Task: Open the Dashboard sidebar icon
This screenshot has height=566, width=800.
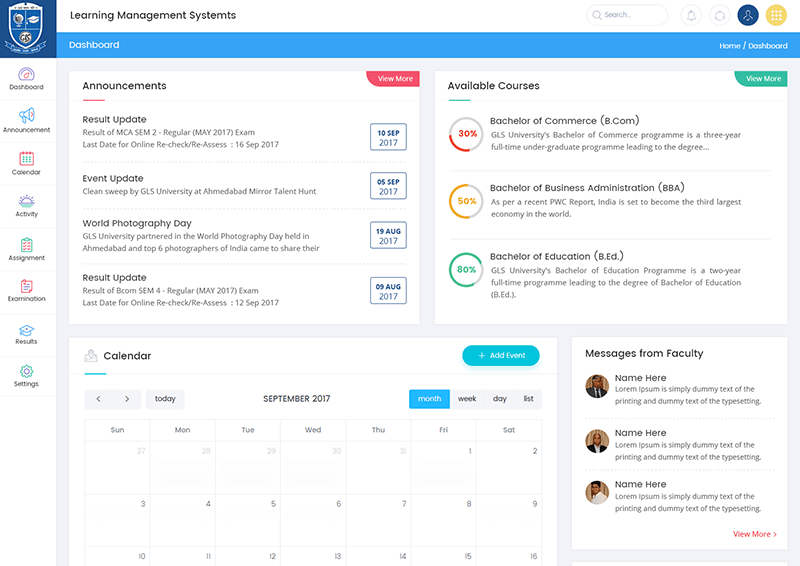Action: pyautogui.click(x=27, y=75)
